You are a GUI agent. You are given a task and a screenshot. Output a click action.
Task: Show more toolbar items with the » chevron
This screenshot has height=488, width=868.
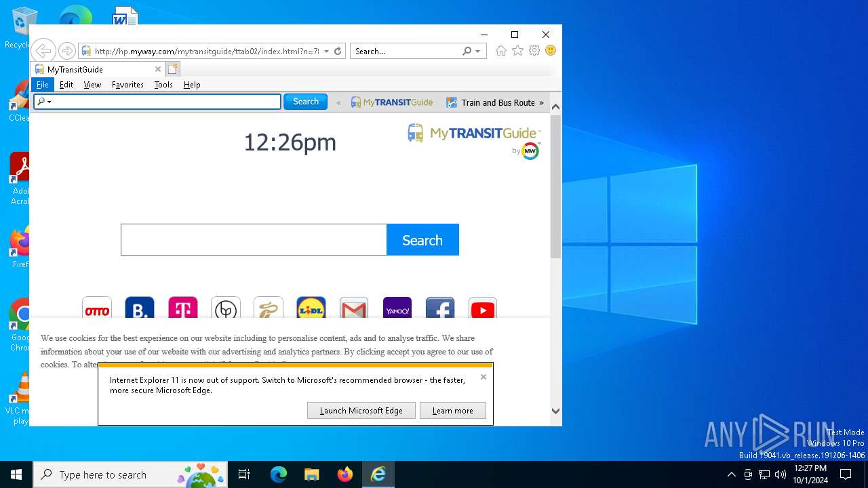tap(541, 103)
